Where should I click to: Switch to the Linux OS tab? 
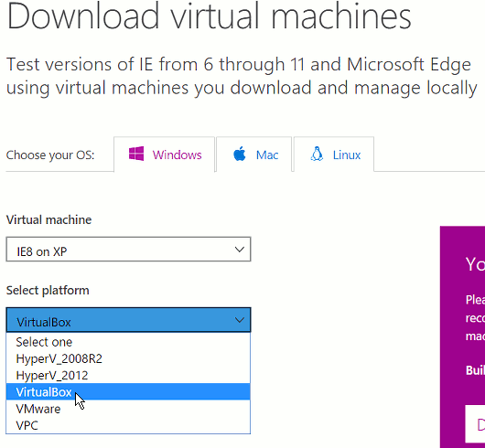[334, 155]
